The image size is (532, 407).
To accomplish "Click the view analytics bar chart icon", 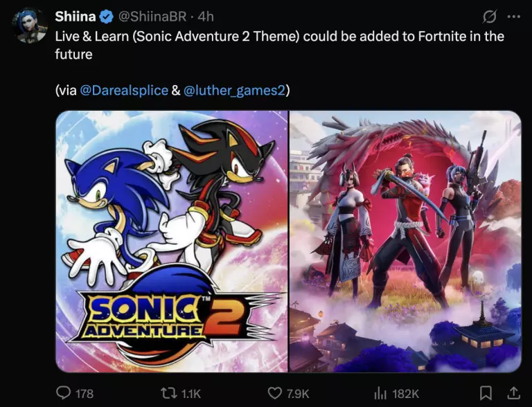I will tap(380, 393).
